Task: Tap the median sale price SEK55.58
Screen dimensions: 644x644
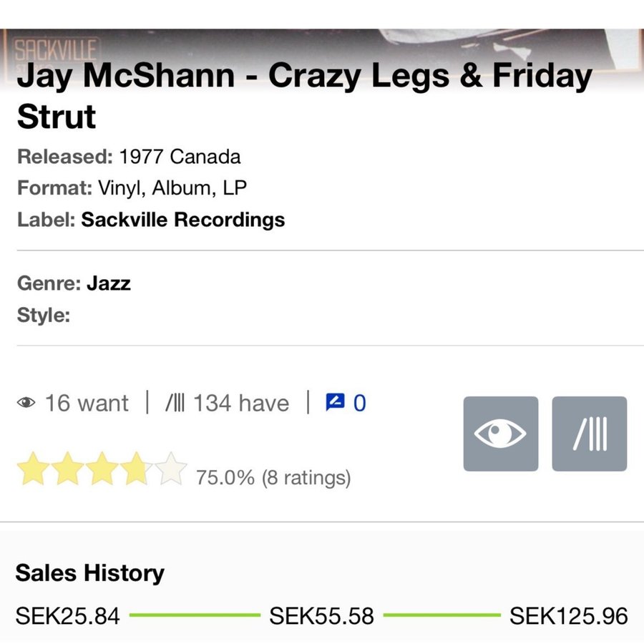Action: coord(321,615)
